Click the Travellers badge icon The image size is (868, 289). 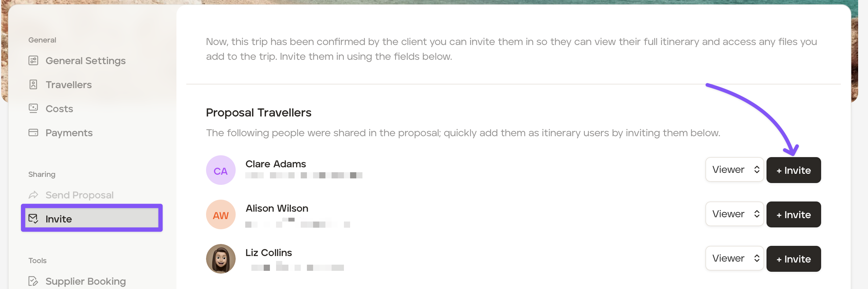pyautogui.click(x=33, y=84)
